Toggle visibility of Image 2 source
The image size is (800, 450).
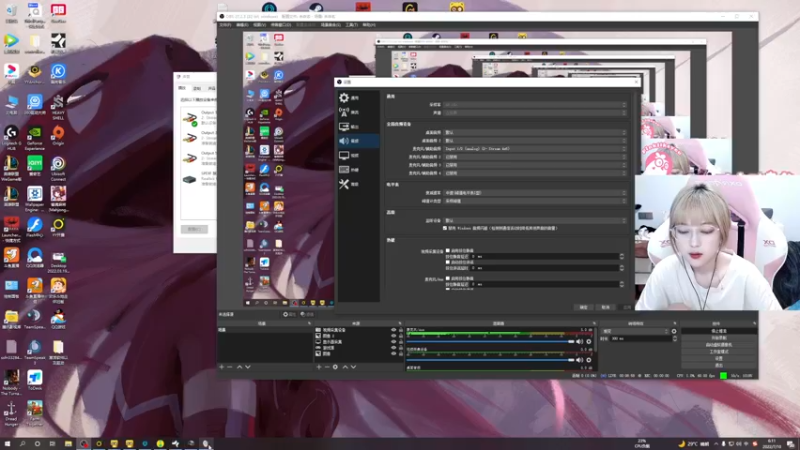pos(393,336)
